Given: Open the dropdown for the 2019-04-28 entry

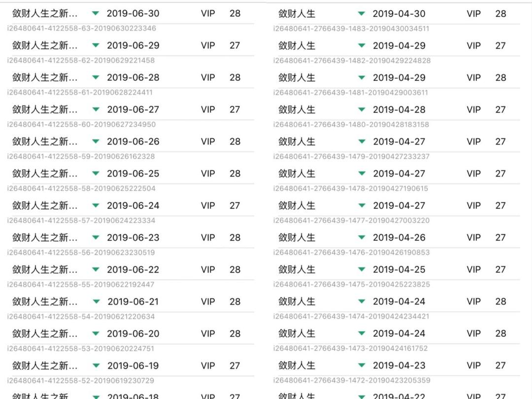Looking at the screenshot, I should (362, 109).
